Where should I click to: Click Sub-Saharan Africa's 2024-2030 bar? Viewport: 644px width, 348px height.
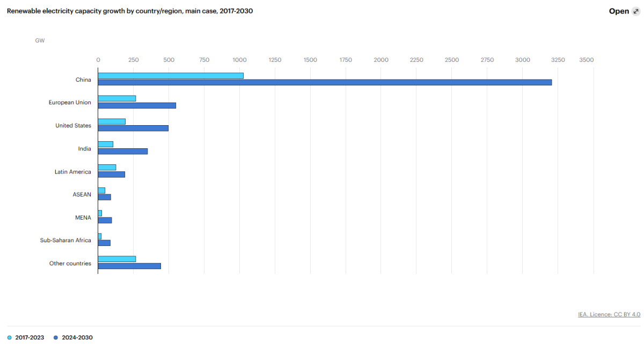pos(104,243)
